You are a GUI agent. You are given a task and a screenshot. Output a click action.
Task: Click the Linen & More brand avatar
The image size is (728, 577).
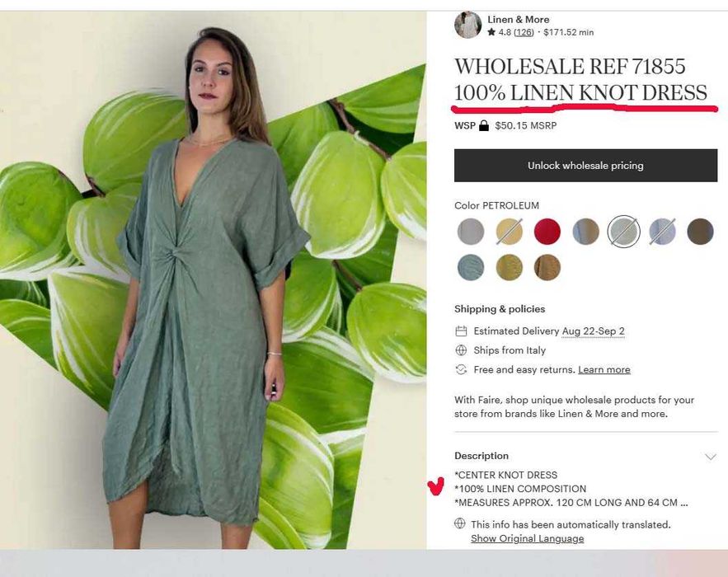[x=467, y=25]
